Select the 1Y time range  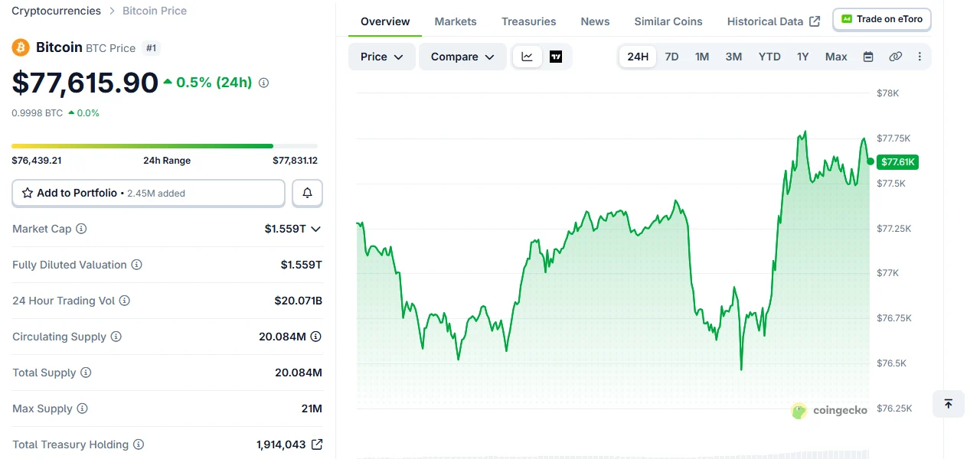click(x=803, y=57)
